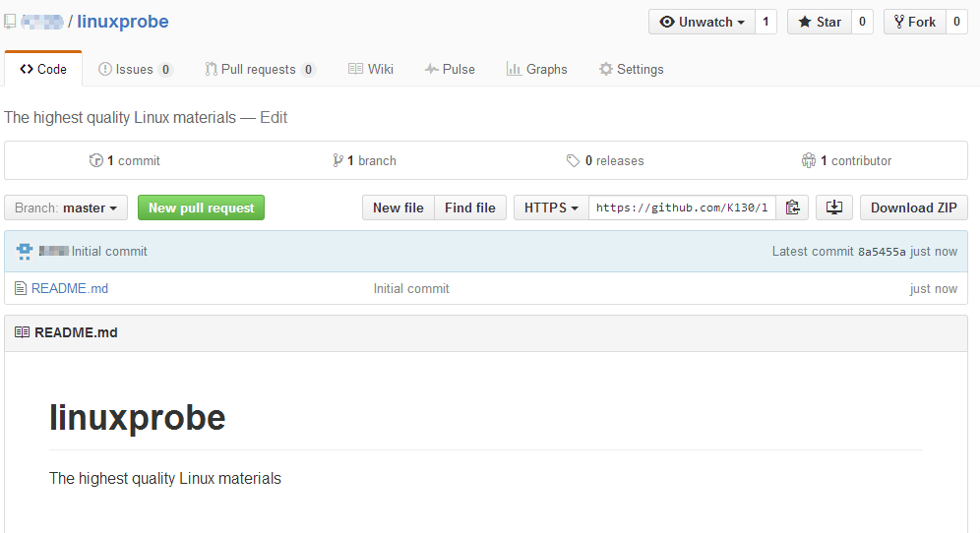Click the README text 'The highest quality Linux materials'
The height and width of the screenshot is (533, 980).
(x=165, y=479)
